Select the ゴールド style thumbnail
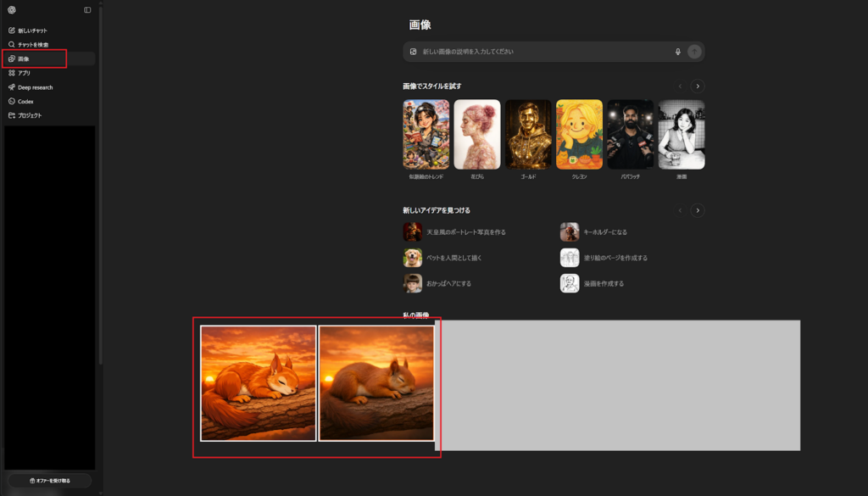868x496 pixels. click(x=528, y=134)
